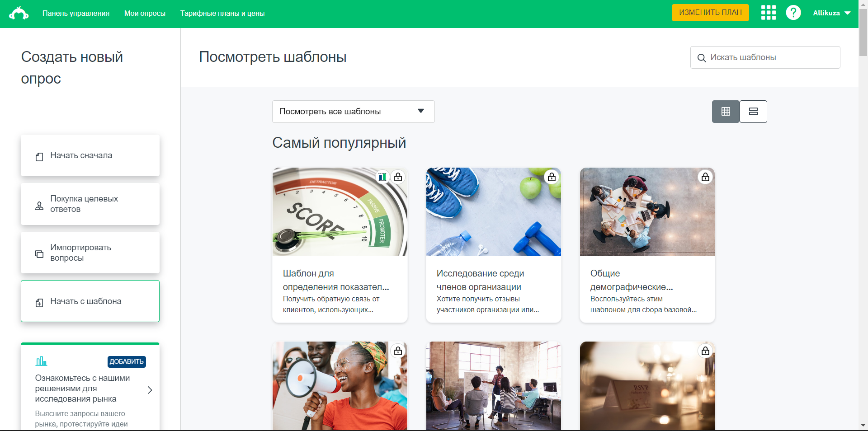
Task: Click the template icon beside Начать с шаблона
Action: tap(39, 303)
